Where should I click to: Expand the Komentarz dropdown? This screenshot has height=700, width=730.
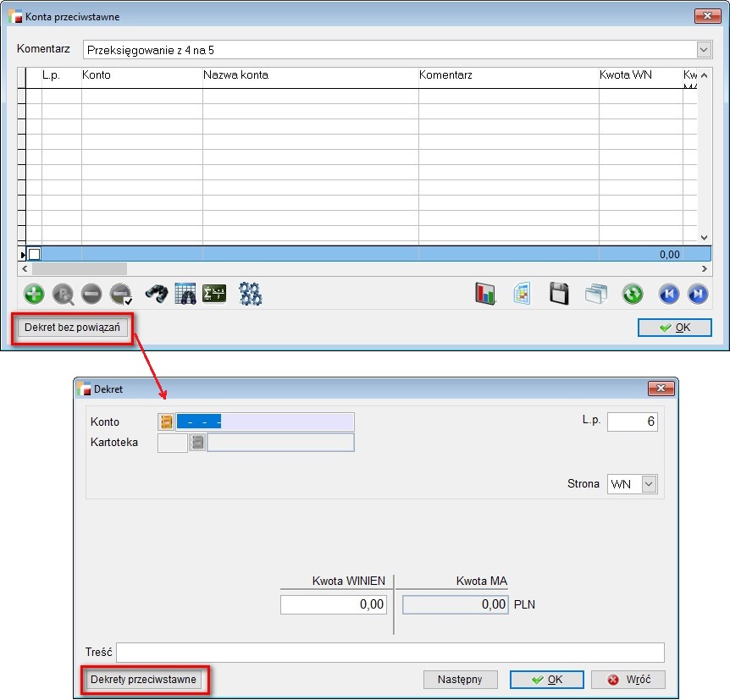coord(703,49)
